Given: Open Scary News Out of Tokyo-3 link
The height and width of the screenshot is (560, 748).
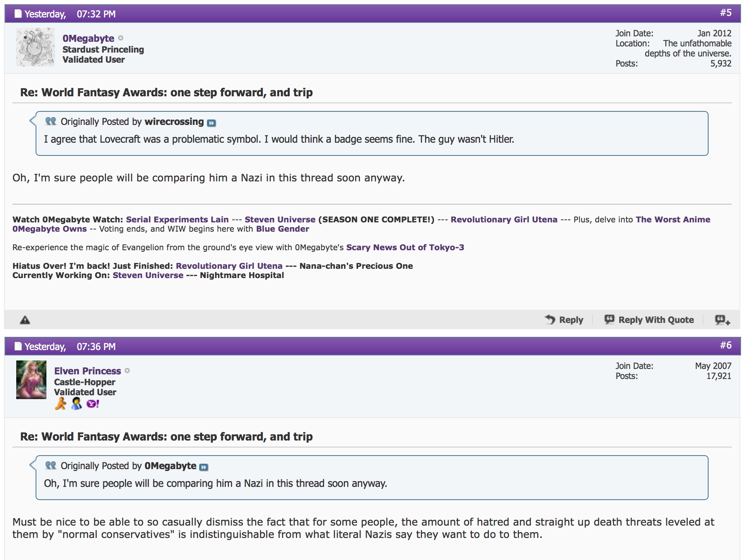Looking at the screenshot, I should tap(405, 247).
